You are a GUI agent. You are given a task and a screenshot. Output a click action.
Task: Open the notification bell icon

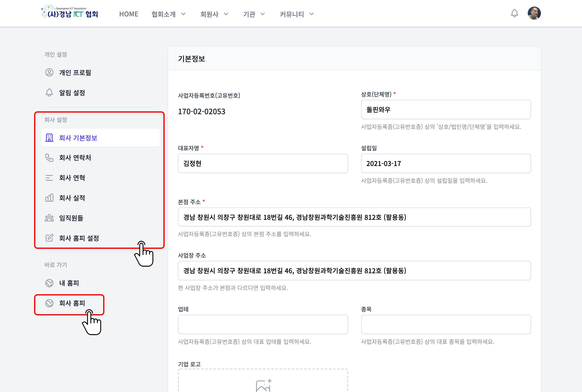pos(514,13)
